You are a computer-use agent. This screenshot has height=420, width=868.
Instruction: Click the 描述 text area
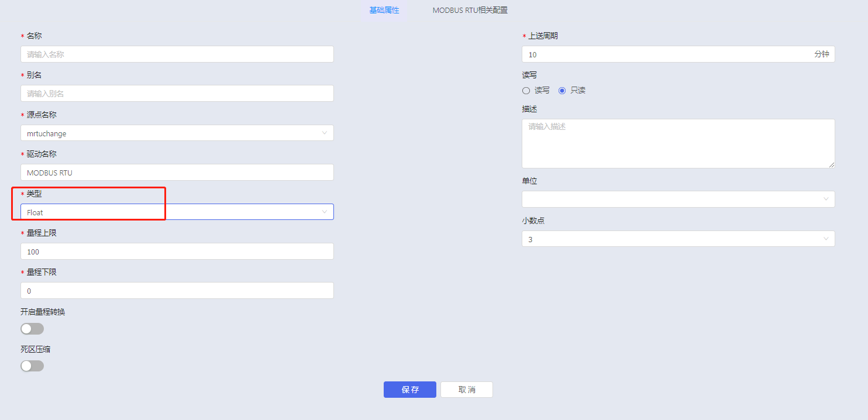click(678, 143)
